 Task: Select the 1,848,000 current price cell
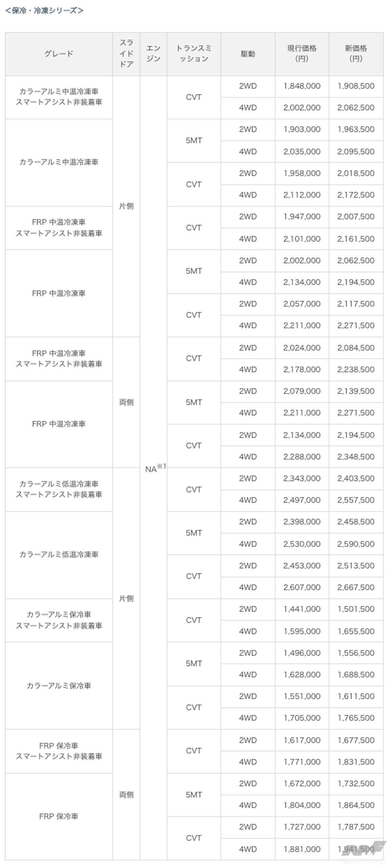point(302,86)
